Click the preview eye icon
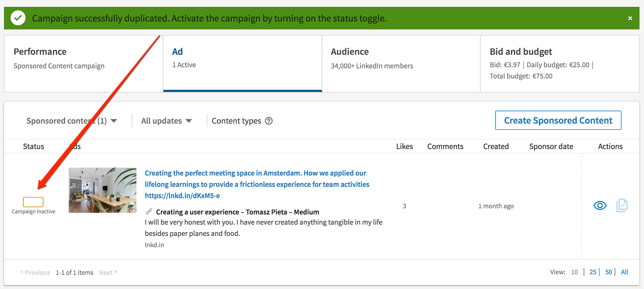 tap(600, 206)
